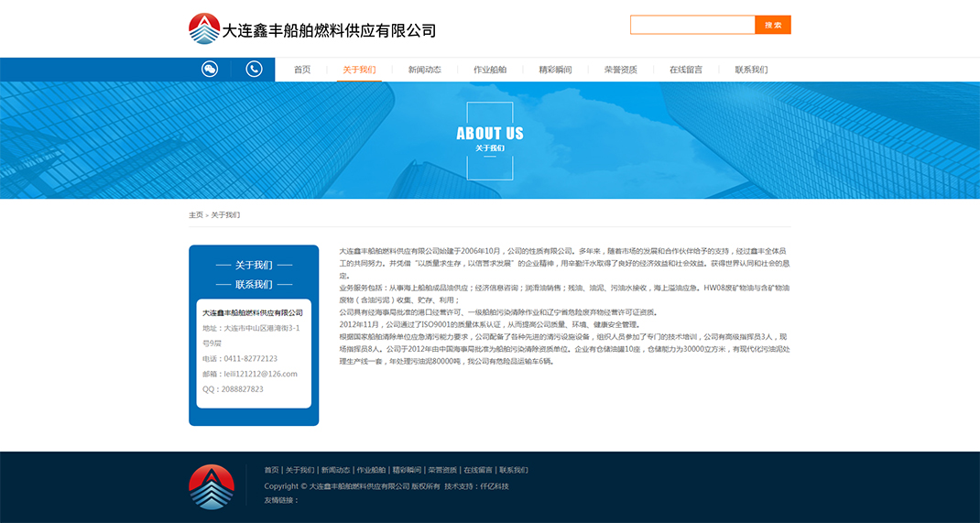The image size is (980, 523).
Task: Click the orange 搜索 search button
Action: tap(772, 25)
